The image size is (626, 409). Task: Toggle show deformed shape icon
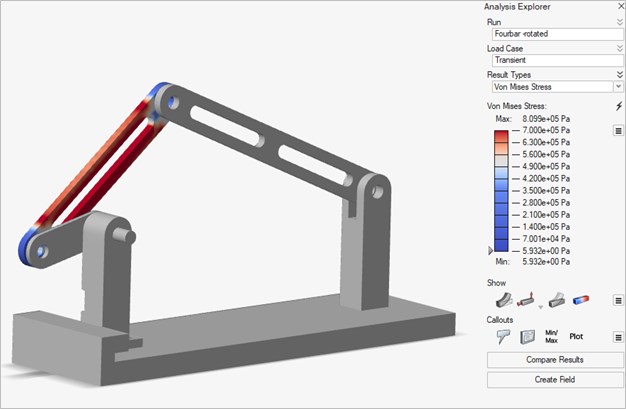504,300
